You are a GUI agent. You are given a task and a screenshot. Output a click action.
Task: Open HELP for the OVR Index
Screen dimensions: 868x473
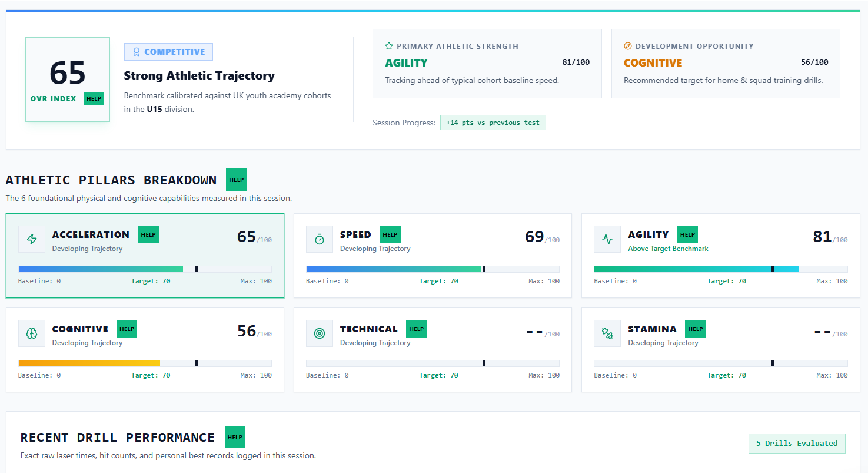94,98
